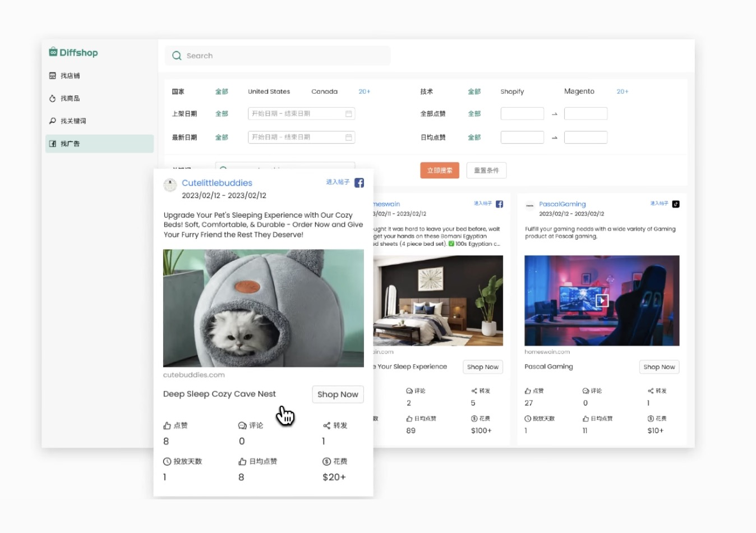Select 找广告 ads finder in sidebar
Viewport: 756px width, 533px height.
pyautogui.click(x=70, y=144)
